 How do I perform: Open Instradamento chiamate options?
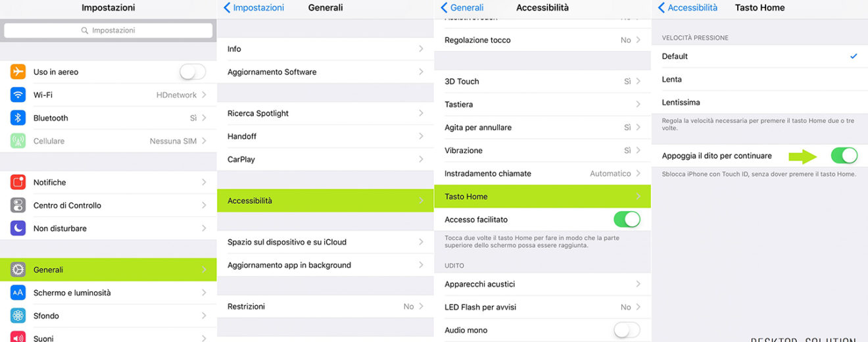pos(542,174)
